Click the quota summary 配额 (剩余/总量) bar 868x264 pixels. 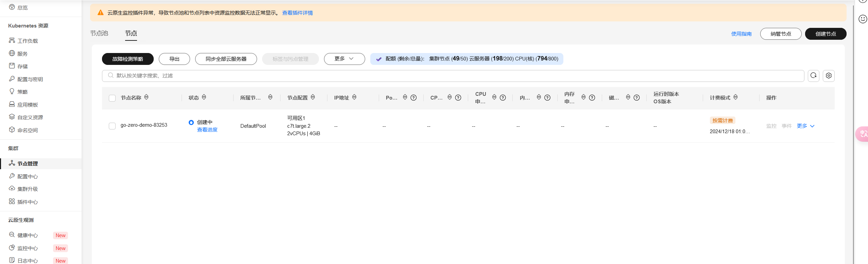(x=467, y=59)
